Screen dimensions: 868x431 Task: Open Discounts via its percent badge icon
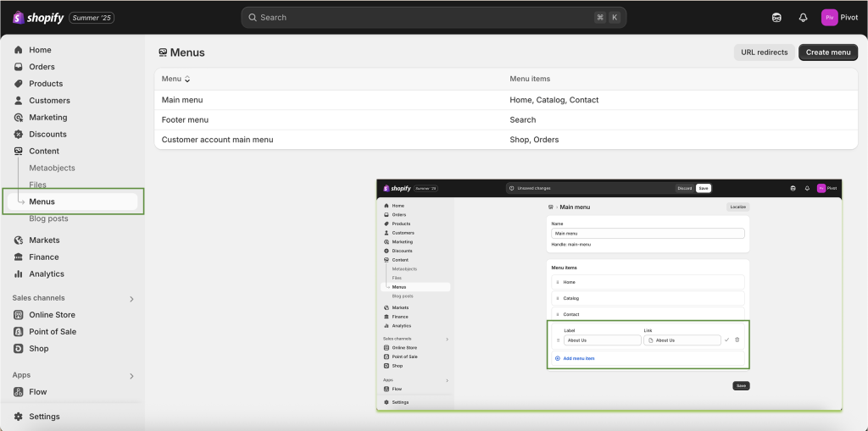pos(19,135)
